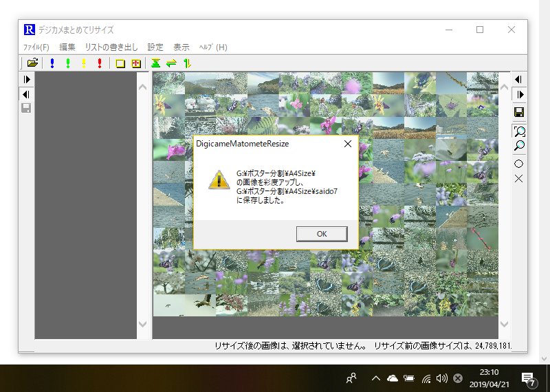The image size is (550, 392).
Task: Click the red exclamation mark icon
Action: [x=100, y=63]
